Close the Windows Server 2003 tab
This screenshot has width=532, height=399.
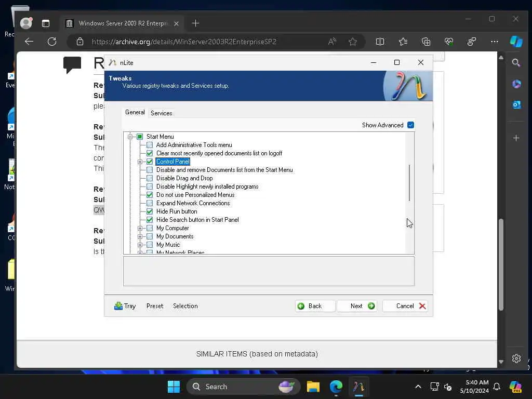176,23
